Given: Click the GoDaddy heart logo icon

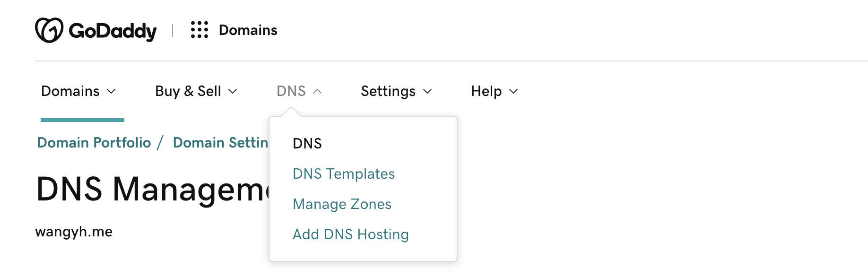Looking at the screenshot, I should coord(49,30).
